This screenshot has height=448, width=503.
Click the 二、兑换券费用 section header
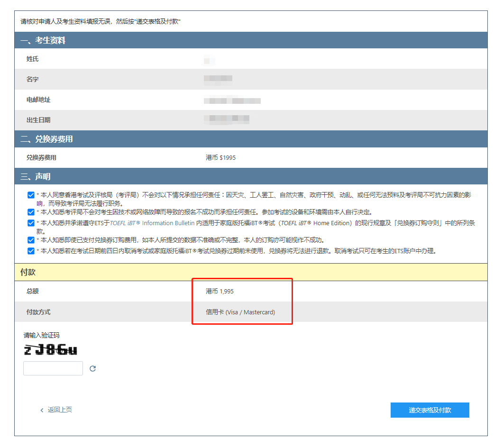[46, 139]
